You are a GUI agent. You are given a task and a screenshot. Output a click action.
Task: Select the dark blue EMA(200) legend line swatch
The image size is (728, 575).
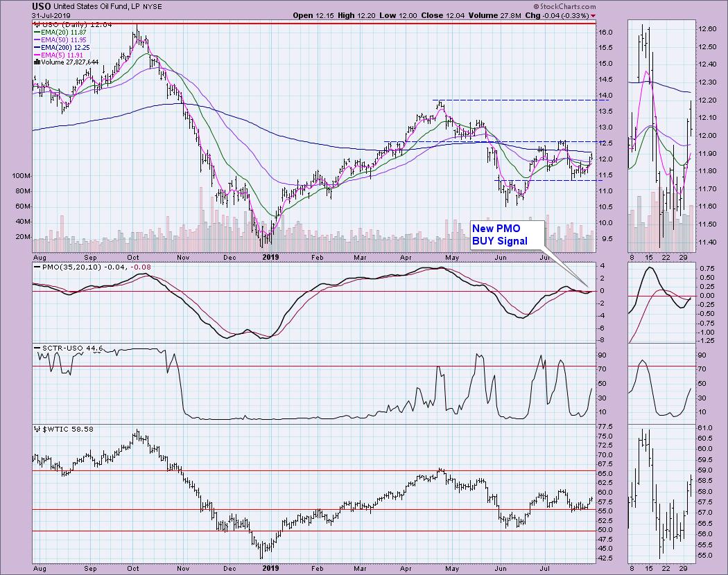click(37, 47)
